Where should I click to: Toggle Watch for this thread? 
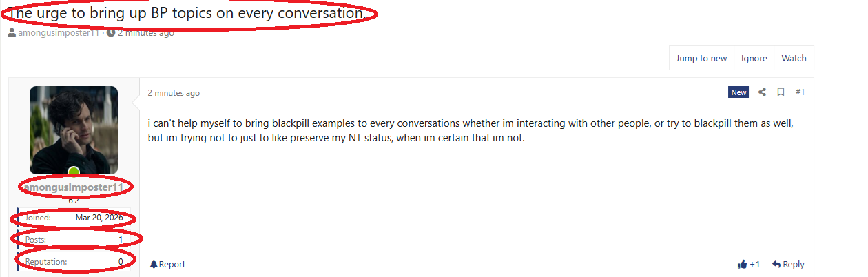coord(794,59)
